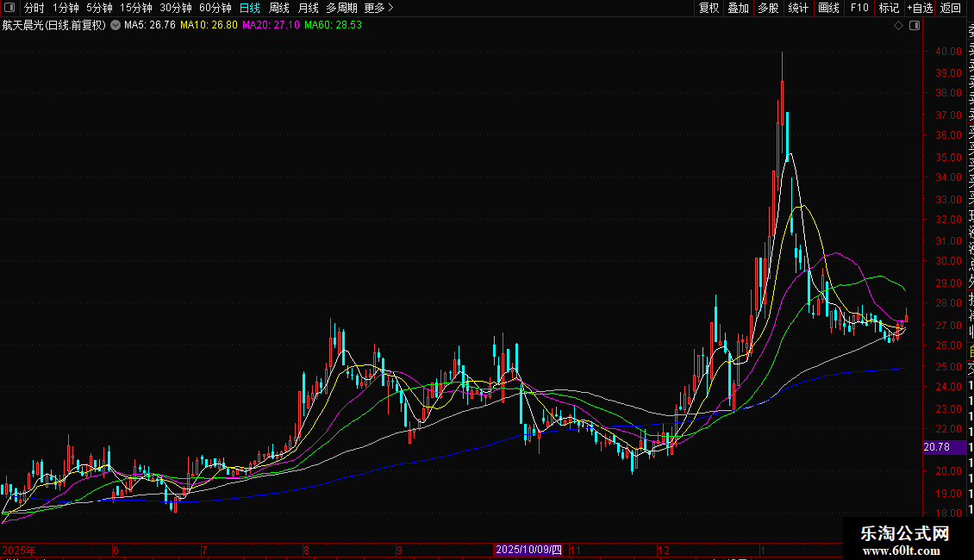Click the MA10: 26.80 indicator label
The height and width of the screenshot is (560, 974).
coord(209,26)
